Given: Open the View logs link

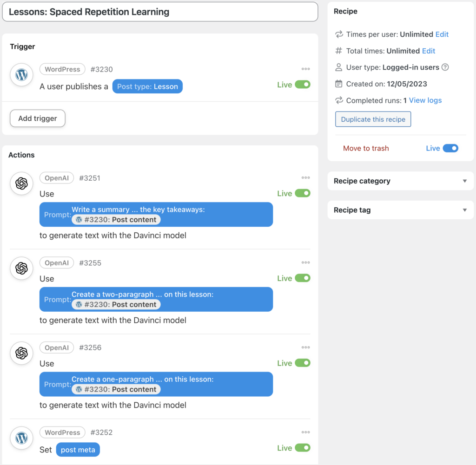Looking at the screenshot, I should click(x=425, y=100).
